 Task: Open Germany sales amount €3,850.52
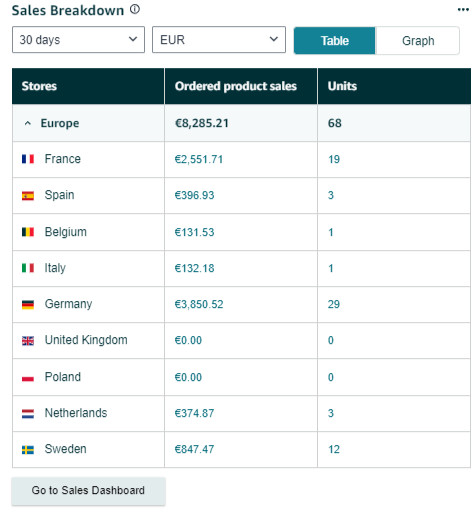[x=199, y=304]
